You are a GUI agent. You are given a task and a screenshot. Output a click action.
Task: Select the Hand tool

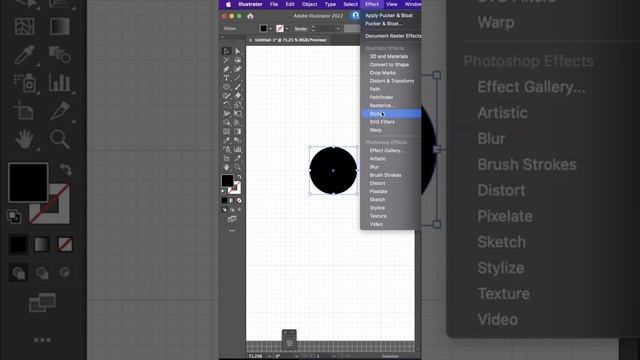(227, 167)
